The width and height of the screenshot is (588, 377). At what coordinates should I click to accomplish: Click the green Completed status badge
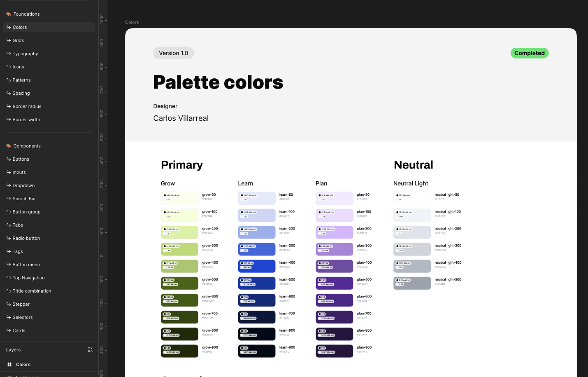[530, 53]
